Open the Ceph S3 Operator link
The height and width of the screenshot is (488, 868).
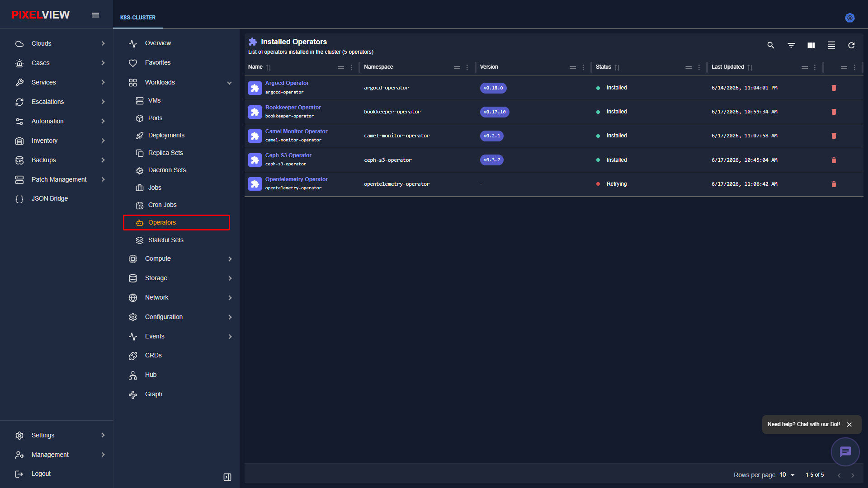288,155
